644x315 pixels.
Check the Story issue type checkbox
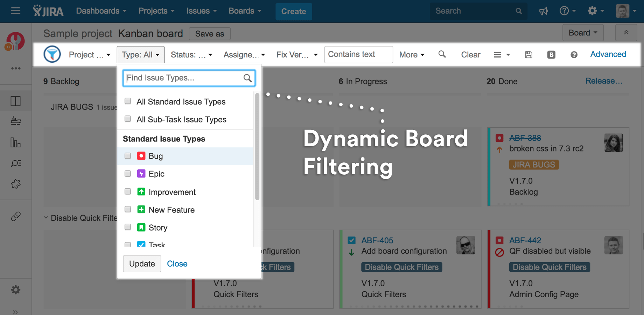[x=128, y=227]
